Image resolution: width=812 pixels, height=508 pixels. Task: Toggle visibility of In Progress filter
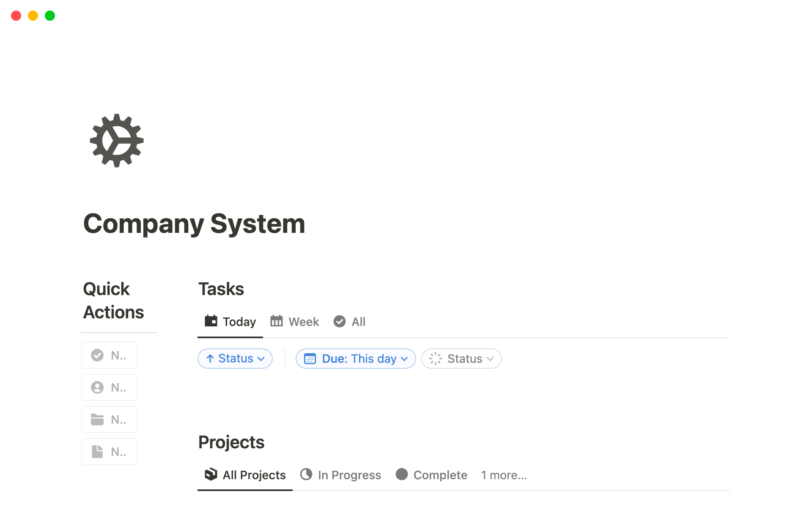[340, 475]
